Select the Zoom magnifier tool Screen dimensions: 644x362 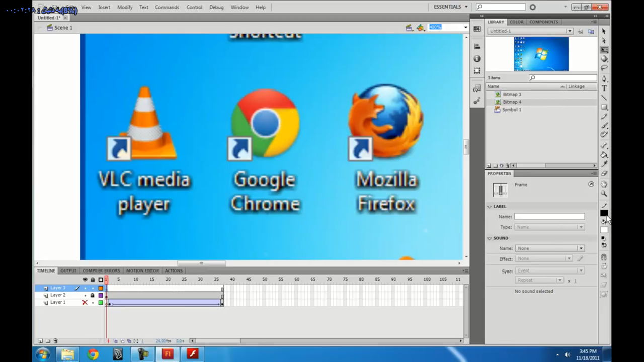point(604,193)
